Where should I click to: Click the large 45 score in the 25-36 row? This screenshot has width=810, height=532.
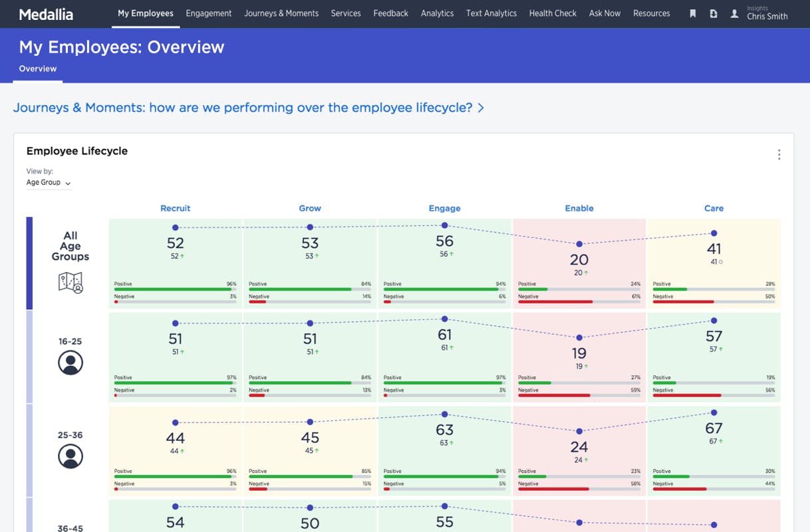(x=310, y=438)
